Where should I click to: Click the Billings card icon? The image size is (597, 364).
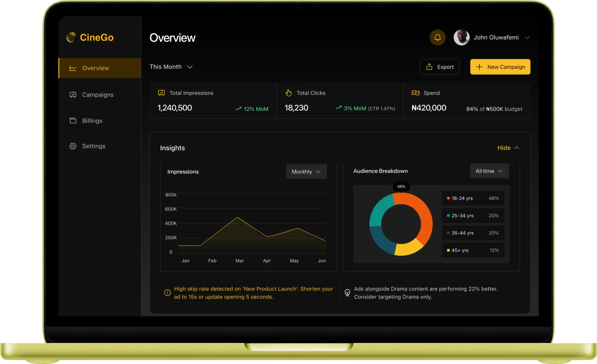pyautogui.click(x=73, y=121)
